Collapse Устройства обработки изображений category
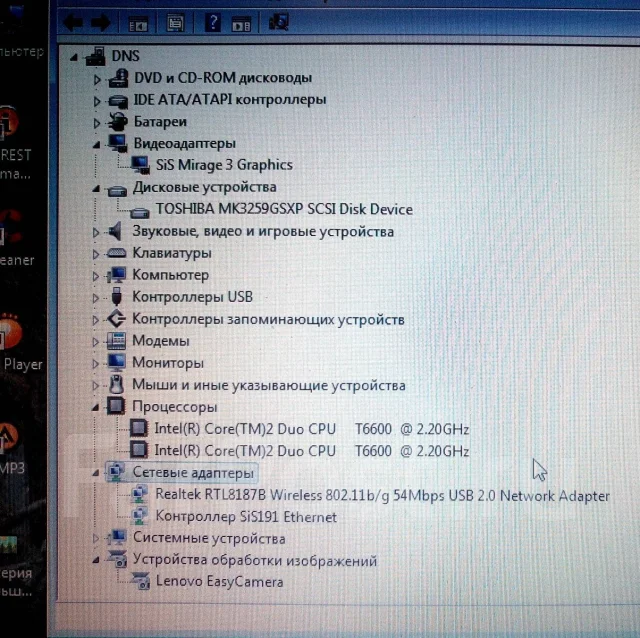The width and height of the screenshot is (640, 638). 96,560
